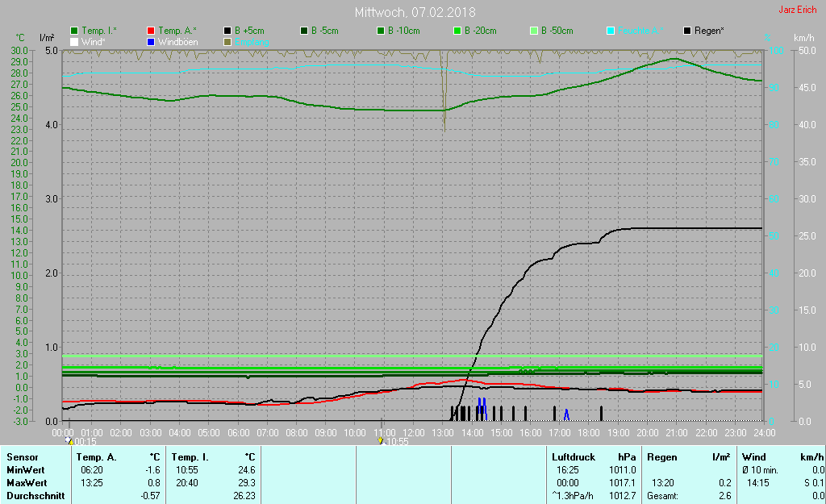Click the Mittwoch, 07.02.2018 chart title

415,13
